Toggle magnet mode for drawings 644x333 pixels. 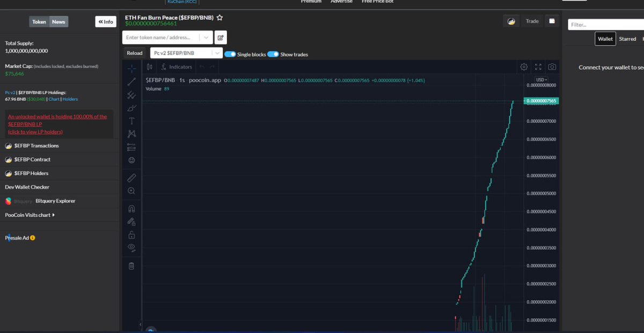pyautogui.click(x=131, y=209)
